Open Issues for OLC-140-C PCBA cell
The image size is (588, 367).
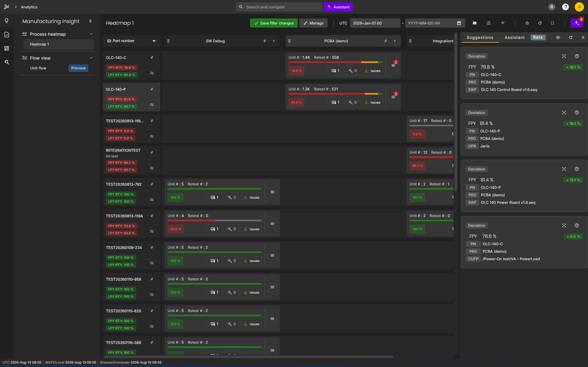tap(373, 71)
